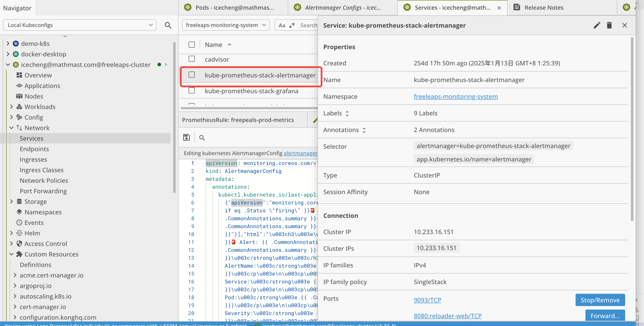
Task: Tick the select-all checkbox beside Name
Action: [x=192, y=45]
